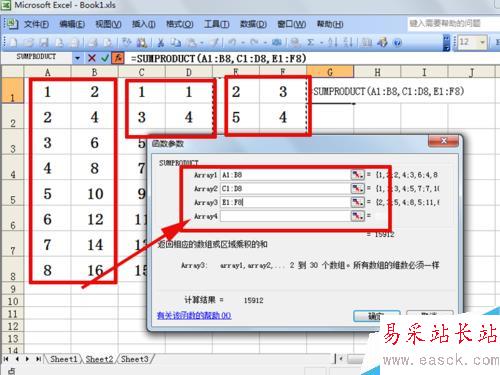500x375 pixels.
Task: Select cell A7 with value 7
Action: point(47,245)
